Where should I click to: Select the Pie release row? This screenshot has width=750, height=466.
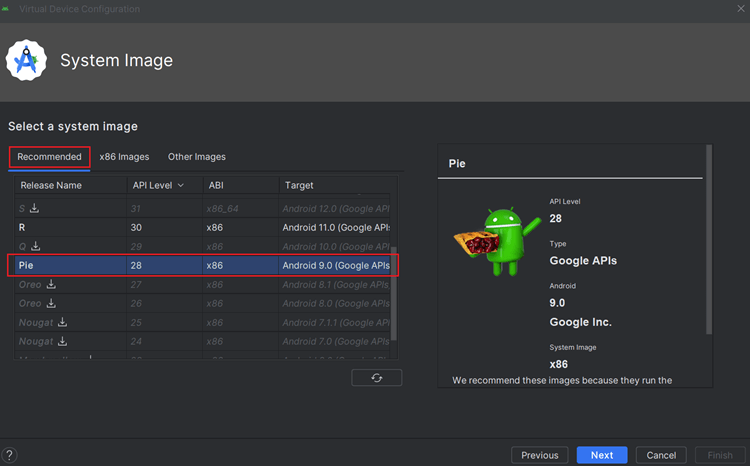[x=202, y=265]
